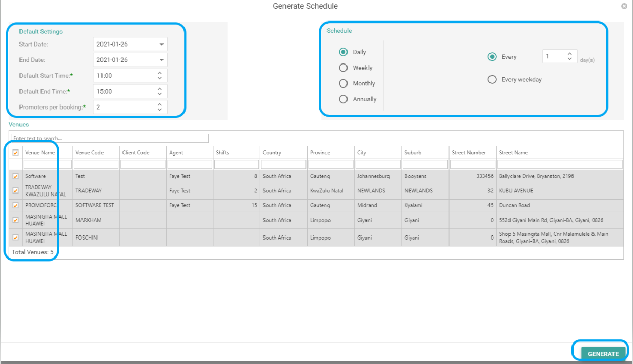
Task: Sort by Agent column header
Action: [x=190, y=153]
